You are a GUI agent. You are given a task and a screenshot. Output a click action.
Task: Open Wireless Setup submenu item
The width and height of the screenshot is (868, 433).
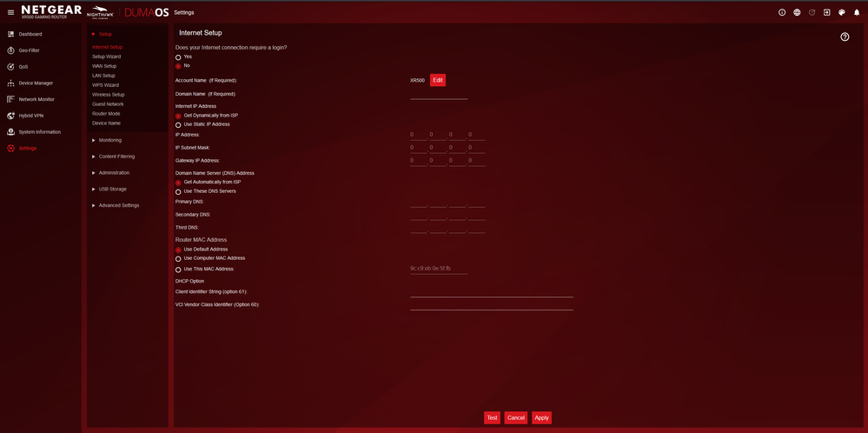tap(109, 95)
